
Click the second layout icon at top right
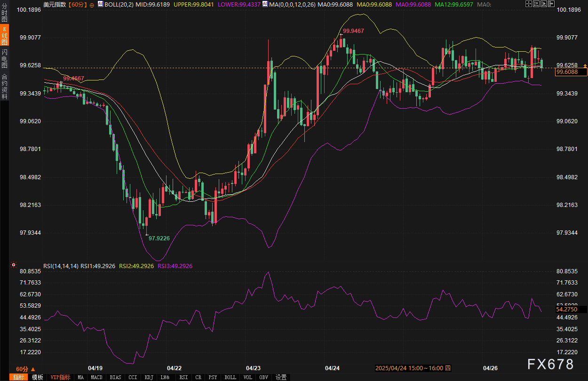(536, 4)
